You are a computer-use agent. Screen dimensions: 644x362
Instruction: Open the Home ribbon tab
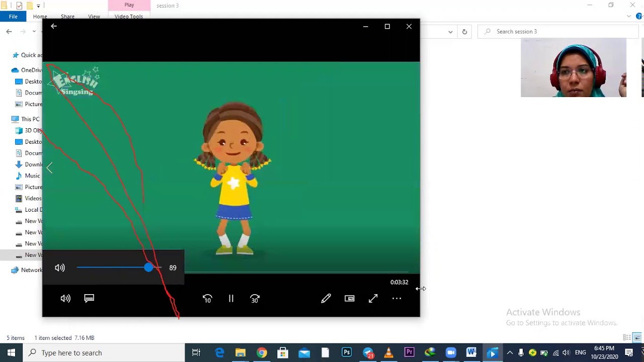coord(40,17)
